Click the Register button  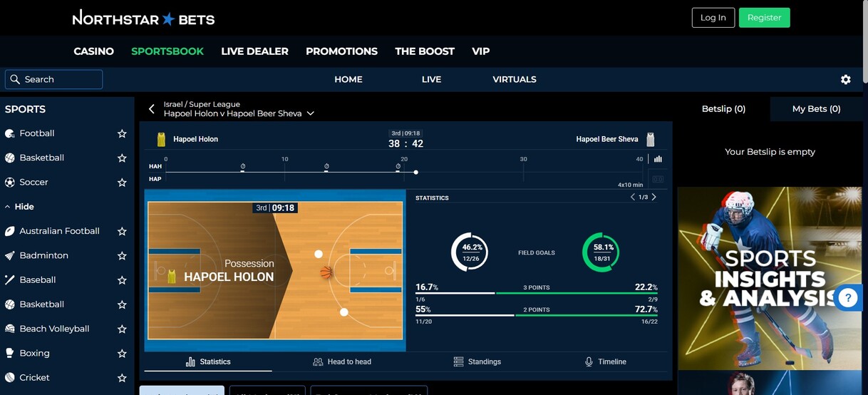764,18
